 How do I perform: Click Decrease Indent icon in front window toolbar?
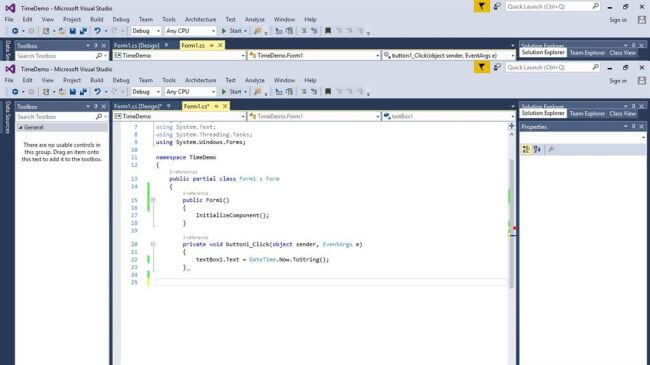click(279, 92)
